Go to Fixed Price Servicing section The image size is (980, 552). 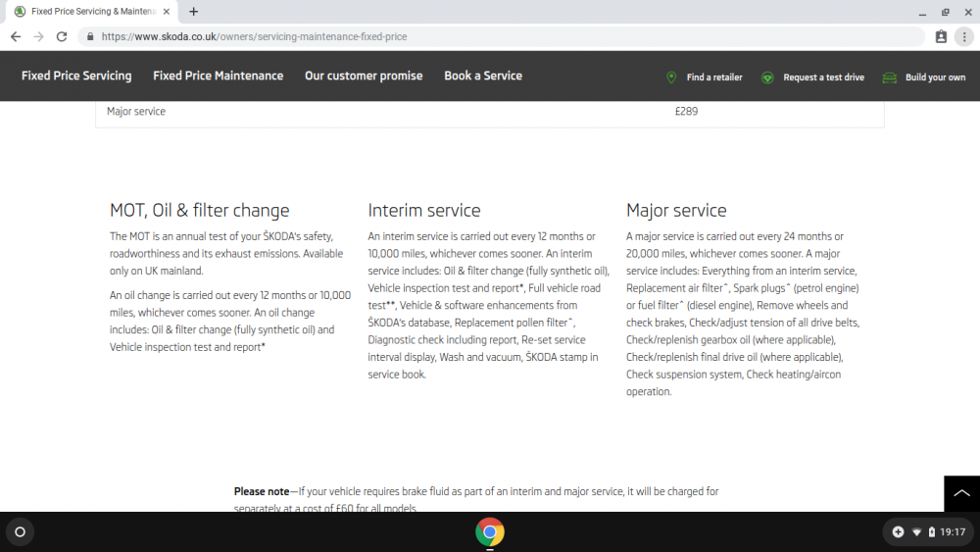click(76, 75)
